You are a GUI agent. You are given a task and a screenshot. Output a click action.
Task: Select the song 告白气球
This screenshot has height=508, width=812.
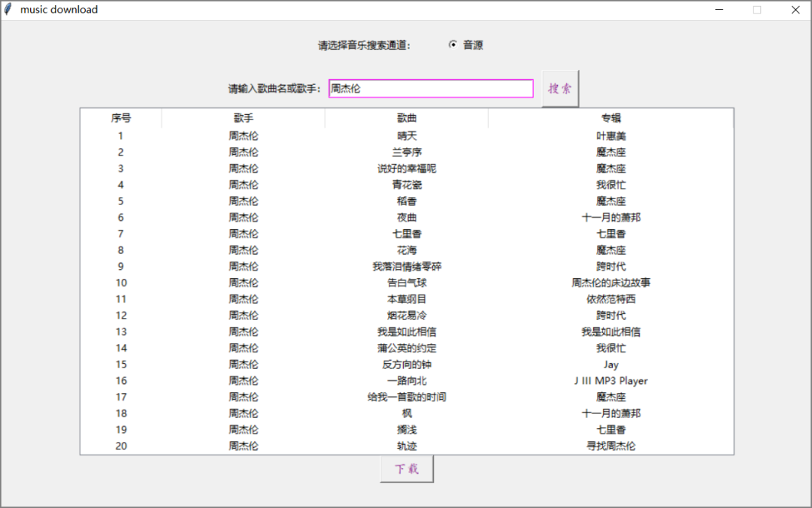click(x=406, y=283)
